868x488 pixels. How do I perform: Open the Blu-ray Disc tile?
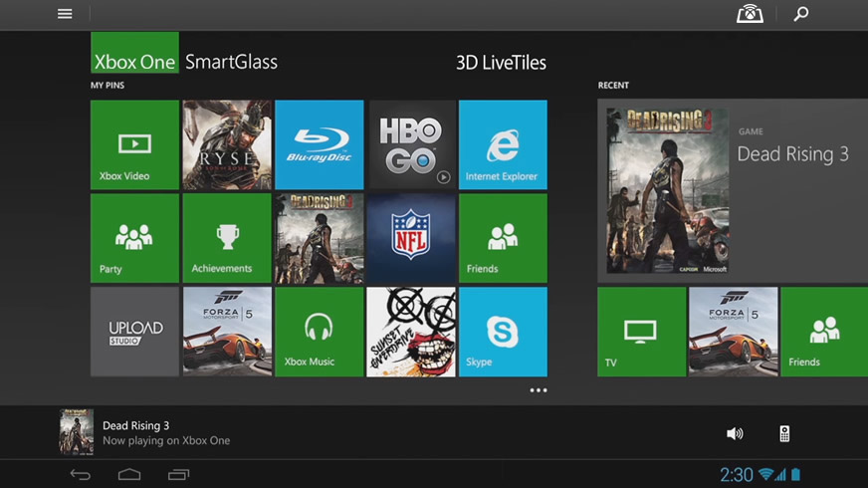pos(320,144)
